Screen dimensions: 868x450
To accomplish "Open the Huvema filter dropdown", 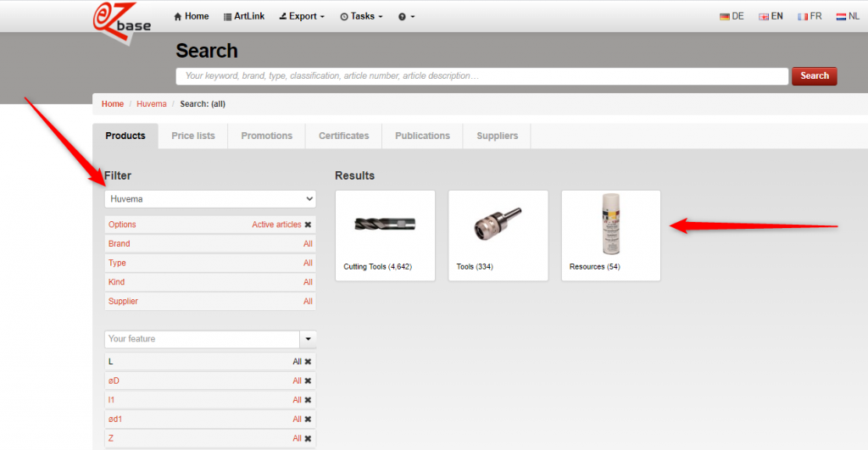I will coord(210,199).
